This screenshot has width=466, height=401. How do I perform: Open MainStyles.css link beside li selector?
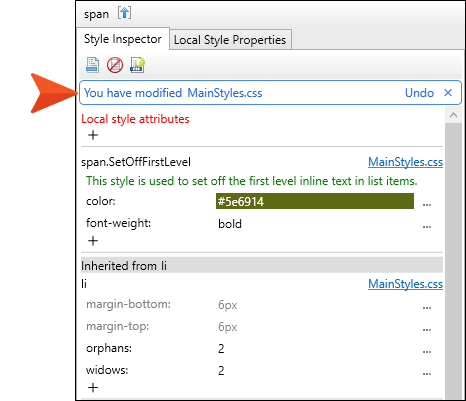click(405, 284)
